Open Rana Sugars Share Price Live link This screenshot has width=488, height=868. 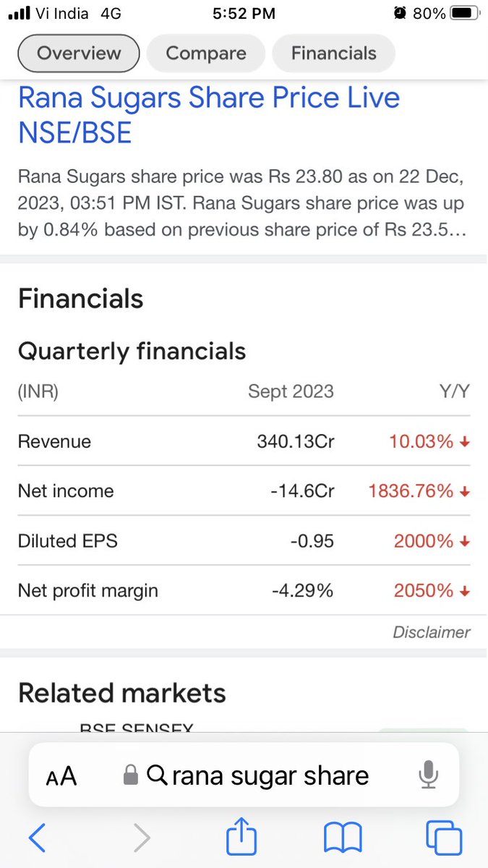click(x=209, y=115)
